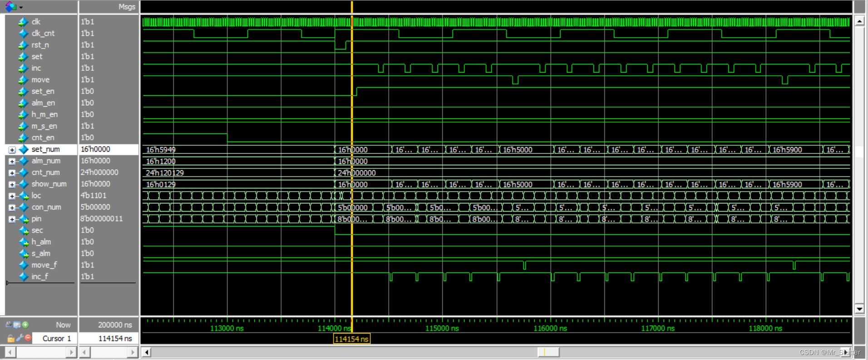
Task: Open the dropdown arrow beside the objects icon
Action: tap(21, 8)
